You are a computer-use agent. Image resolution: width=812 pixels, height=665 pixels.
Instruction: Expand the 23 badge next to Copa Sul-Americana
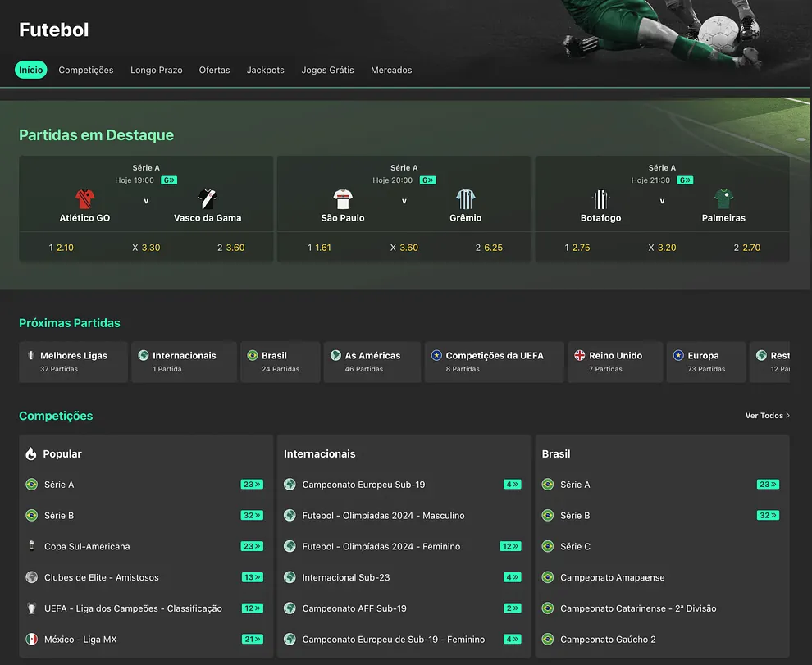[252, 546]
